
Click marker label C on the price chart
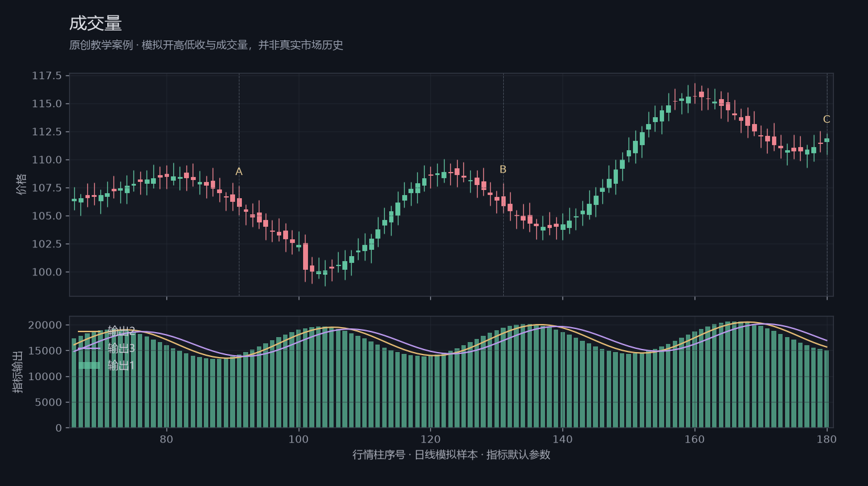[826, 120]
